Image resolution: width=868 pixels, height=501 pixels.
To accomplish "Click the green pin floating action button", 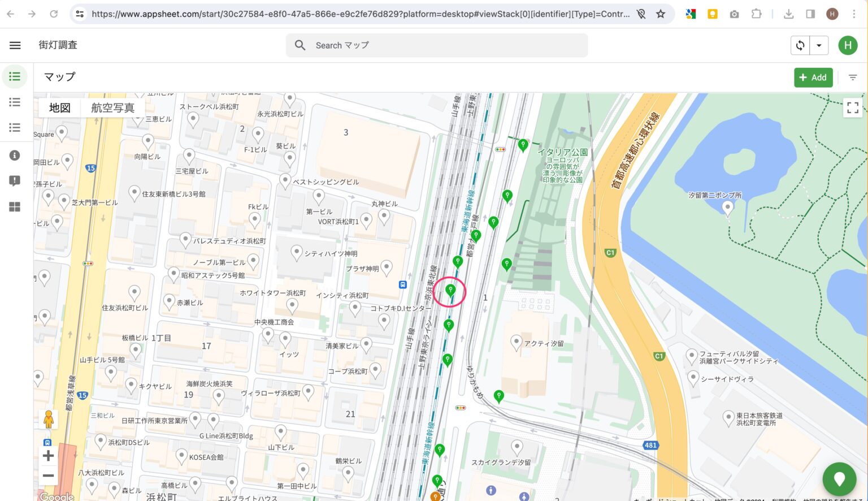I will pos(840,479).
